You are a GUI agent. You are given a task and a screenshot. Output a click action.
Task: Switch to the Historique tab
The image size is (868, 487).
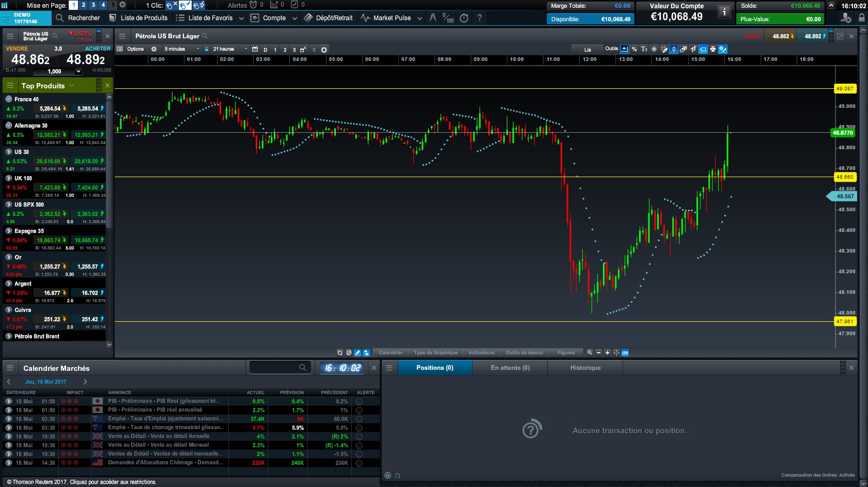point(585,368)
